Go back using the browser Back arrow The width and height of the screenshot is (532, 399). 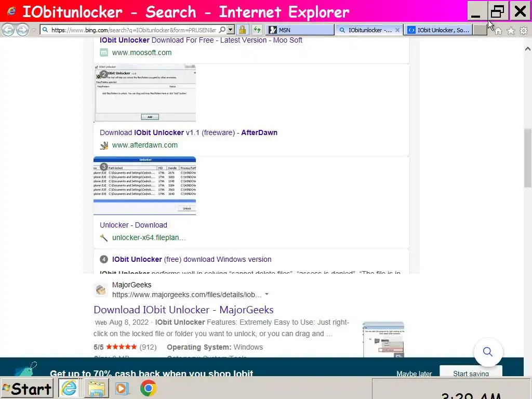(x=8, y=30)
